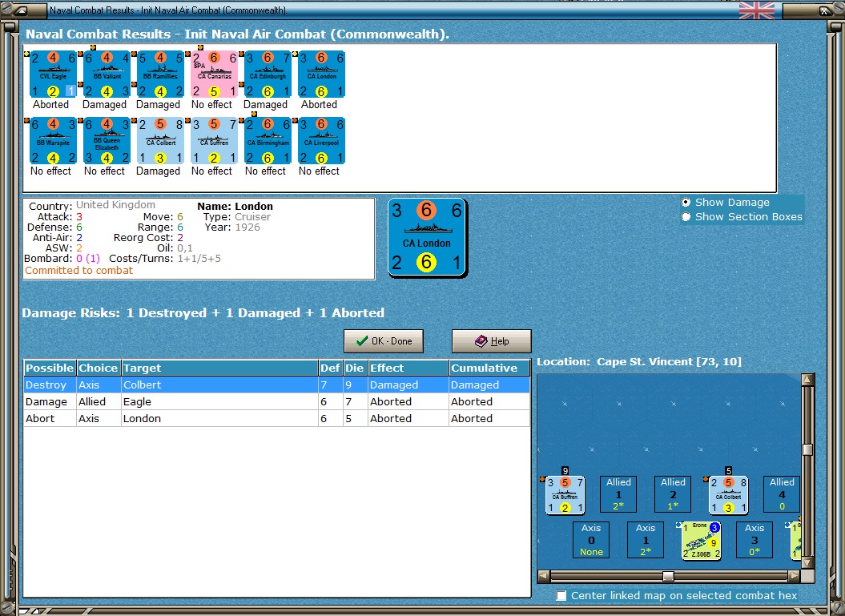This screenshot has width=845, height=616.
Task: Click the map horizontal scrollbar thumb
Action: [x=668, y=576]
